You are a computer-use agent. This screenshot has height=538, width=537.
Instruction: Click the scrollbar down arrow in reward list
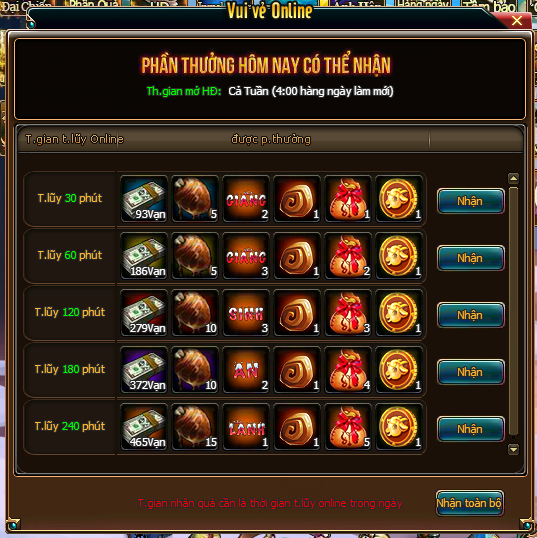(x=513, y=449)
